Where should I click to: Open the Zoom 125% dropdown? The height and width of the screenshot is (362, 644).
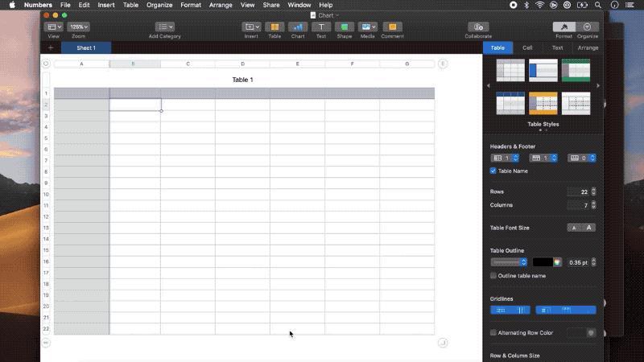pos(78,27)
